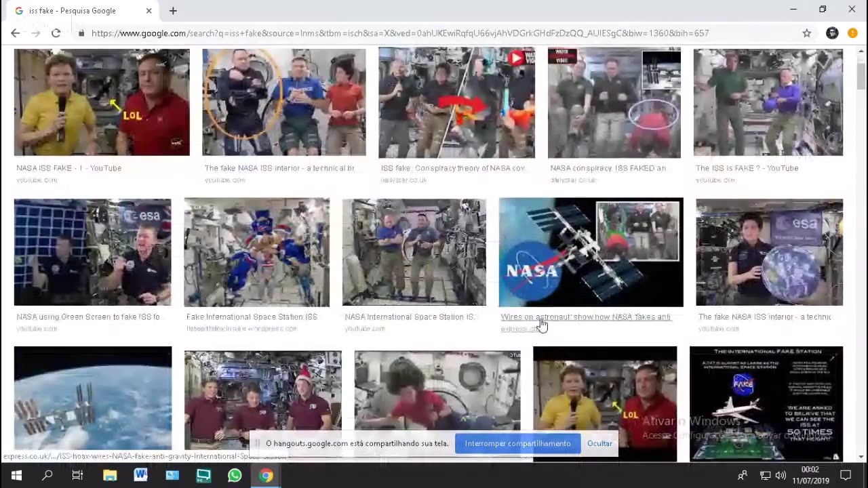The height and width of the screenshot is (488, 868).
Task: Open 'NASA using Green Screen to fake ISS fo' caption
Action: [x=88, y=317]
